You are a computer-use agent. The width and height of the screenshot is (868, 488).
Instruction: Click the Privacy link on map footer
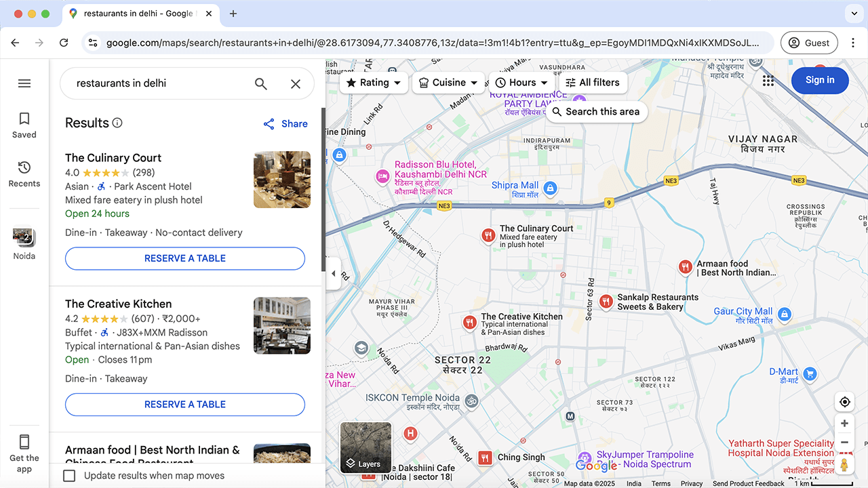point(692,483)
